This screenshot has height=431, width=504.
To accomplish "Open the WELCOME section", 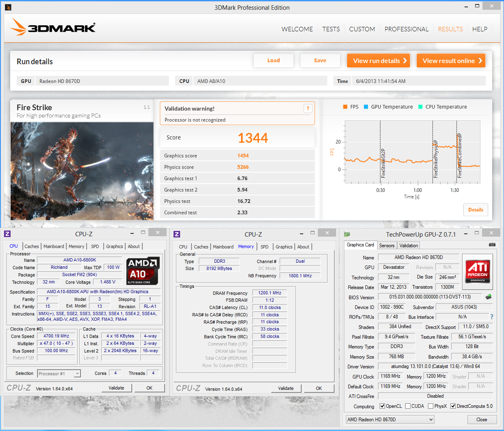I will point(297,29).
